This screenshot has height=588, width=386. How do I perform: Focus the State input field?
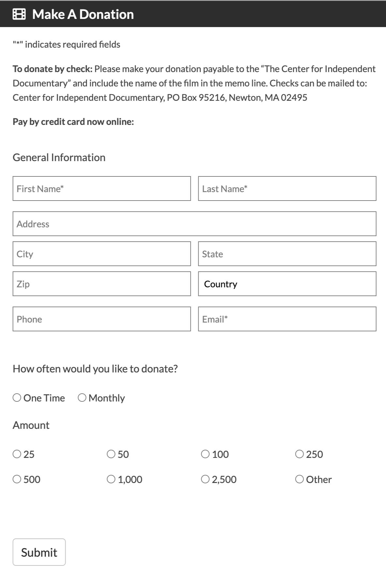pos(287,254)
